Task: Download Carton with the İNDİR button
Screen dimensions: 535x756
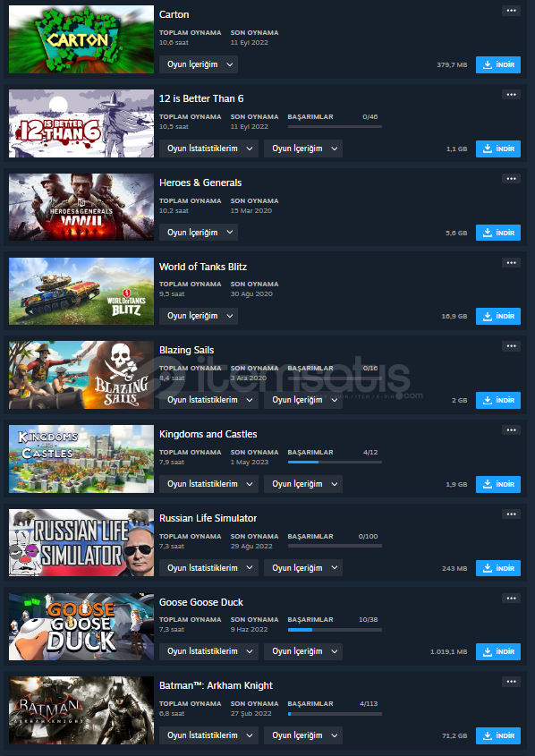Action: pos(498,64)
